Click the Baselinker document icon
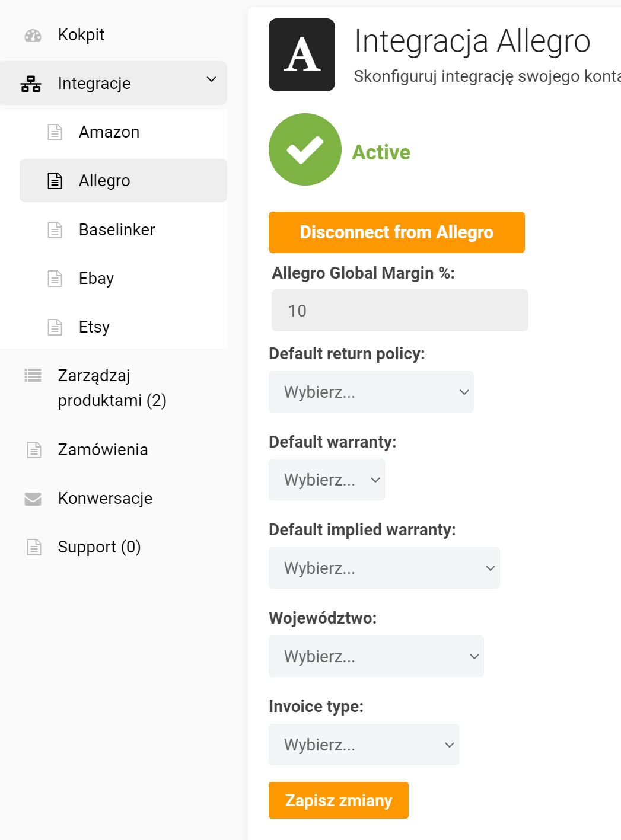This screenshot has height=840, width=621. [55, 230]
